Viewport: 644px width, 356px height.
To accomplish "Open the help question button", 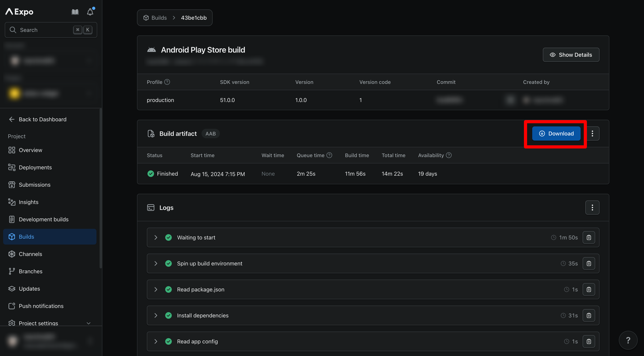I will pos(628,340).
